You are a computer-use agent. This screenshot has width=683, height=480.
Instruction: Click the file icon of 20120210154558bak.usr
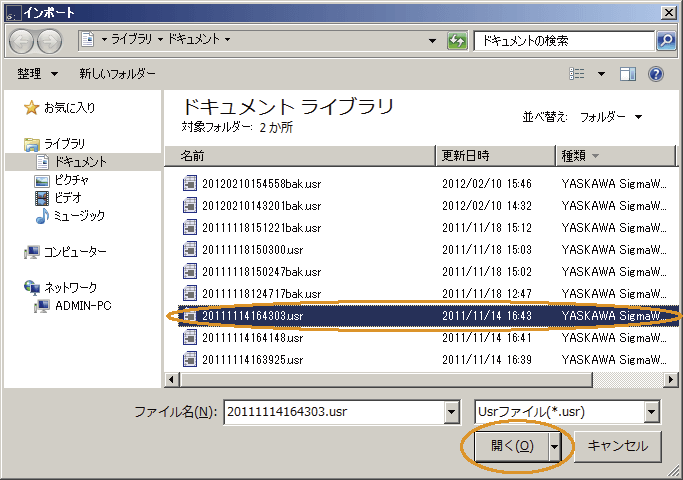click(x=189, y=183)
